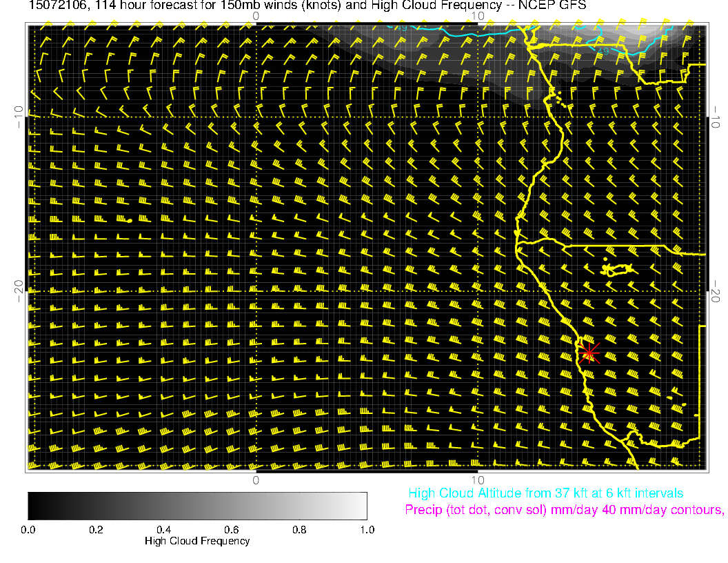The height and width of the screenshot is (563, 728).
Task: Click the 0.4 tick label on colorbar
Action: tap(163, 529)
